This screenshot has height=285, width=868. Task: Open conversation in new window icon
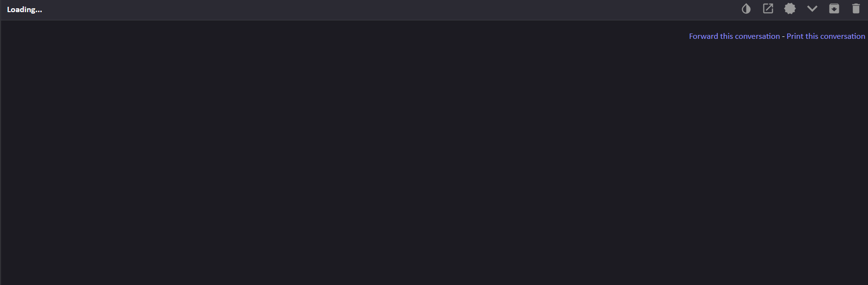(768, 9)
